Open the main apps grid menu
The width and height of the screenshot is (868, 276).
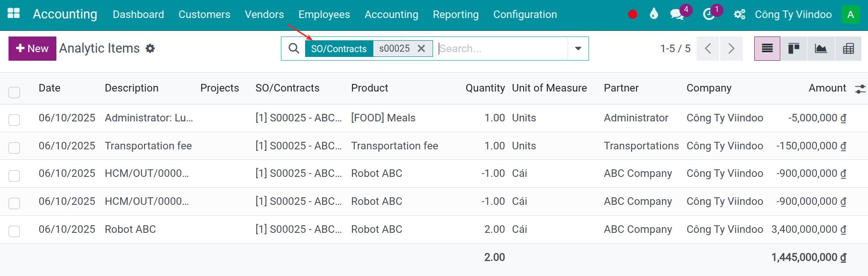point(14,14)
